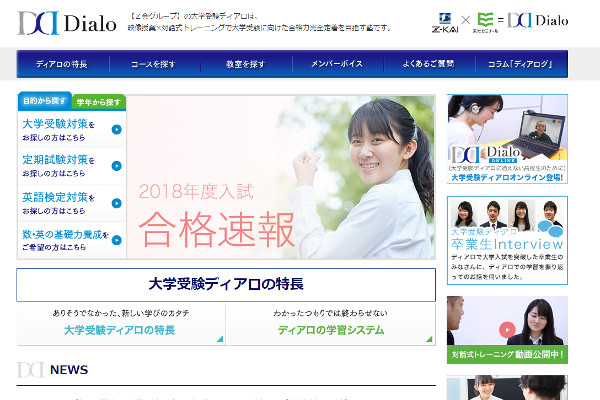Click 対話式トレーニング 動画公開中! green caption
This screenshot has width=600, height=400.
(x=507, y=354)
